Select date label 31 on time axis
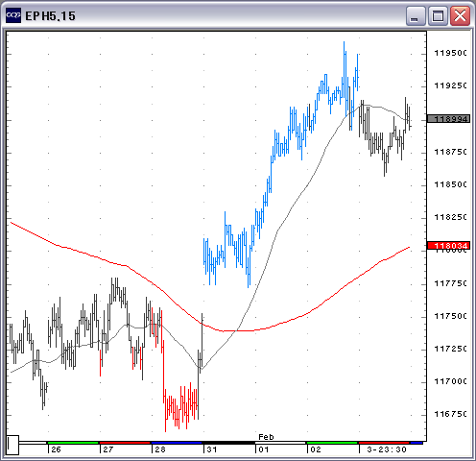This screenshot has height=461, width=476. [x=212, y=449]
